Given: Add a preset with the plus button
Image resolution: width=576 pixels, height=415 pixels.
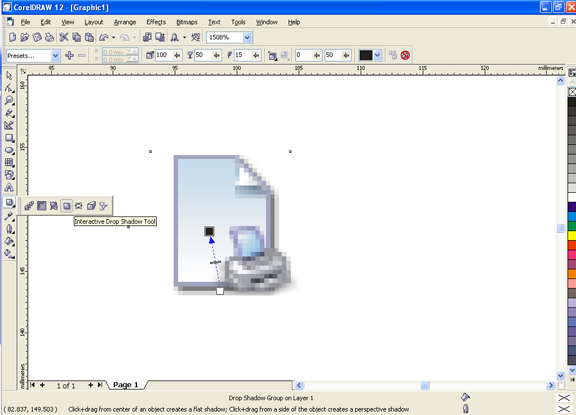Looking at the screenshot, I should tap(69, 55).
